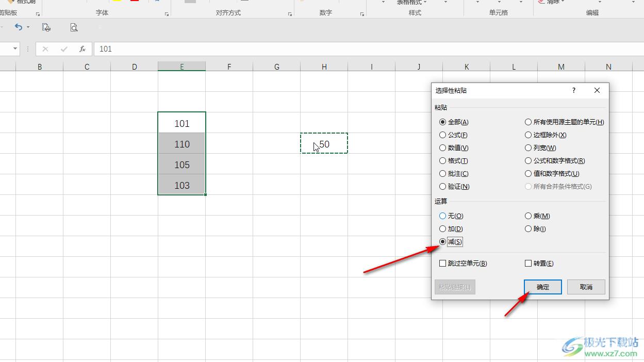Image resolution: width=644 pixels, height=362 pixels.
Task: Open the 剪贴板 group dialog launcher
Action: pyautogui.click(x=38, y=14)
